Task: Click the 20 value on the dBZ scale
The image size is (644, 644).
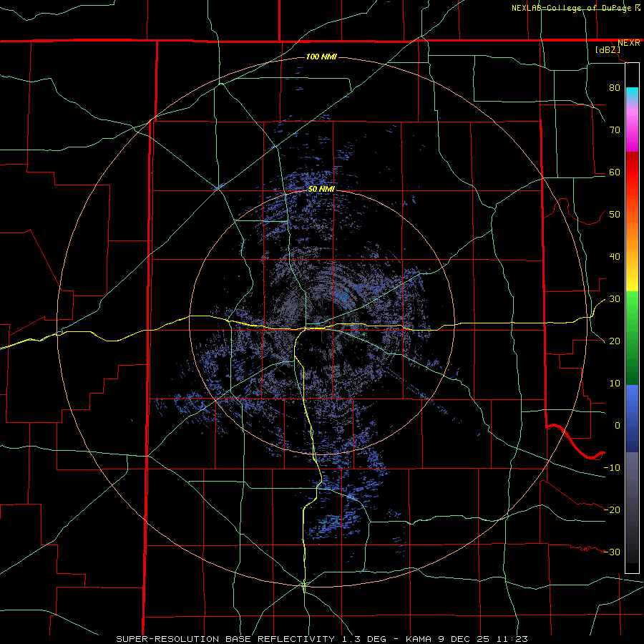Action: tap(615, 341)
